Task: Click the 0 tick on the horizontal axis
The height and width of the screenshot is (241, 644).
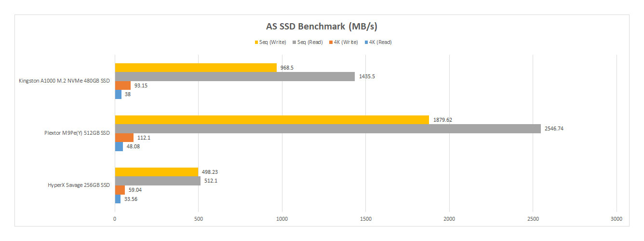Action: tap(115, 219)
